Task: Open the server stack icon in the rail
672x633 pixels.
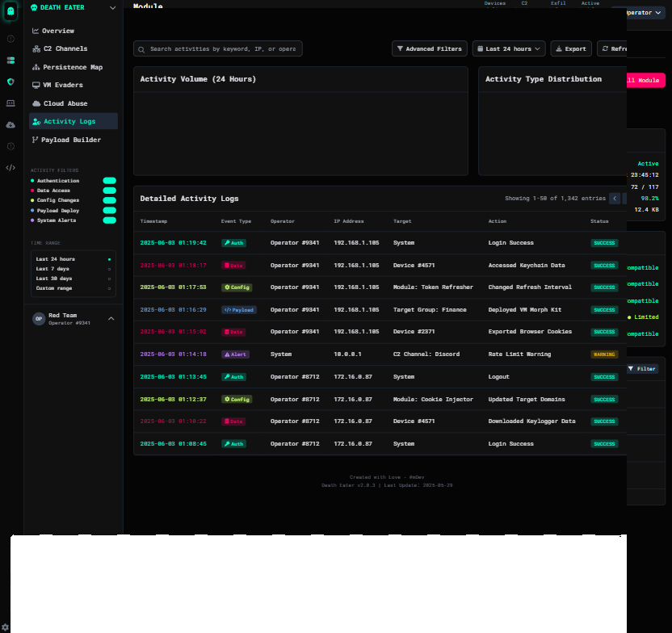Action: [10, 61]
